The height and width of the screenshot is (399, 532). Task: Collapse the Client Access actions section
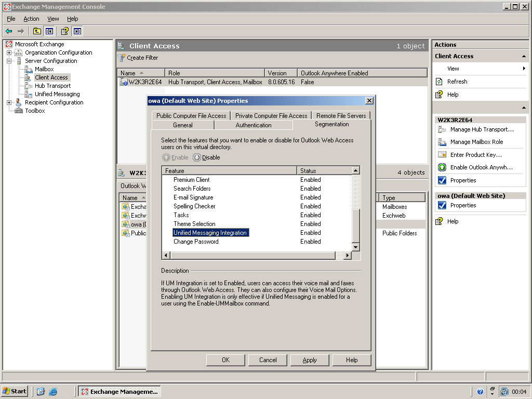tap(524, 56)
